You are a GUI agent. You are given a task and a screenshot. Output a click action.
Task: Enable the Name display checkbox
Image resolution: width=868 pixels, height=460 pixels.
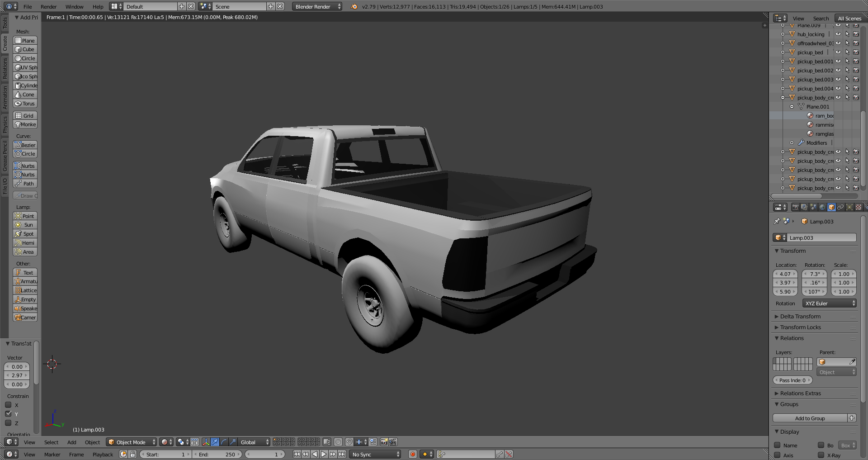coord(778,445)
